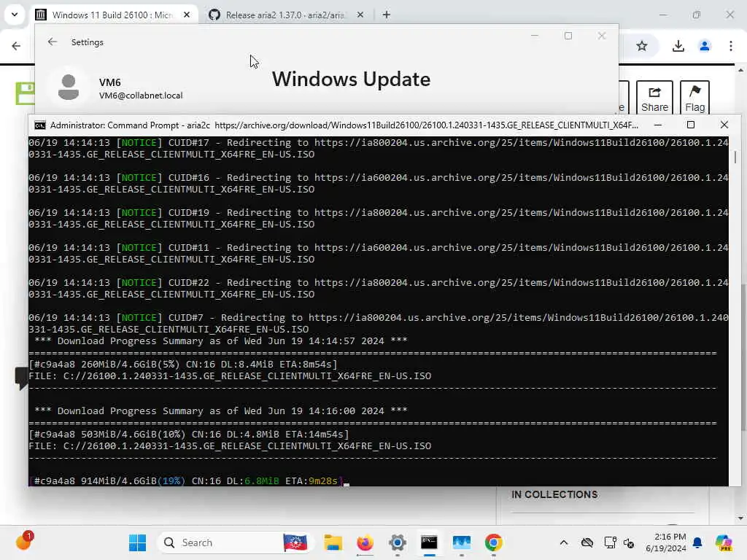Viewport: 747px width, 560px height.
Task: Open File Explorer from the taskbar
Action: 333,542
